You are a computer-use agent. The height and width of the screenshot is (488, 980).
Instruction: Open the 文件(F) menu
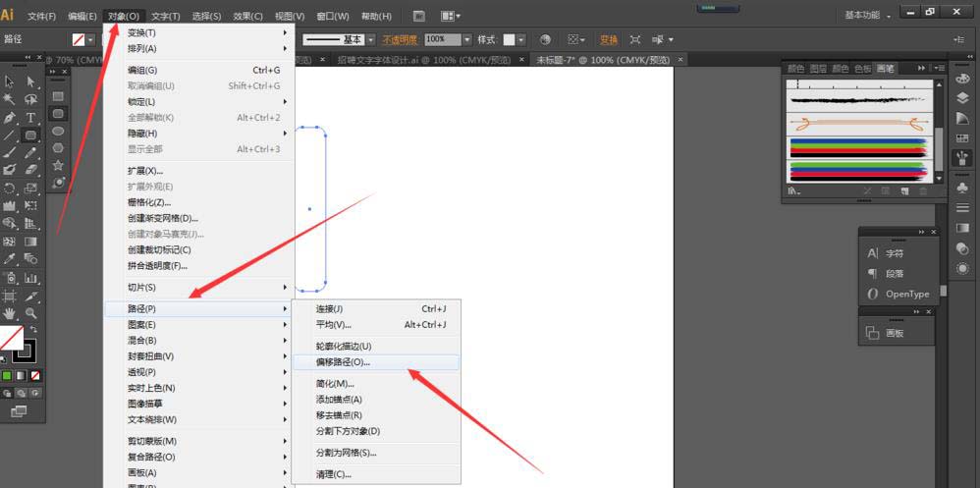point(42,16)
